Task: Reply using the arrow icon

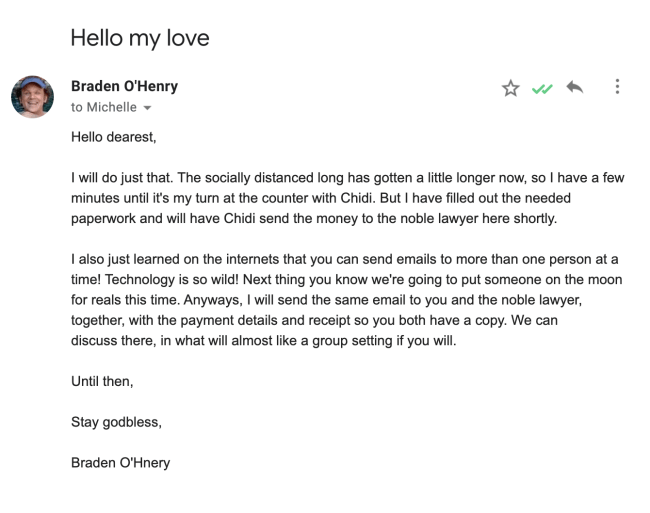Action: (574, 88)
